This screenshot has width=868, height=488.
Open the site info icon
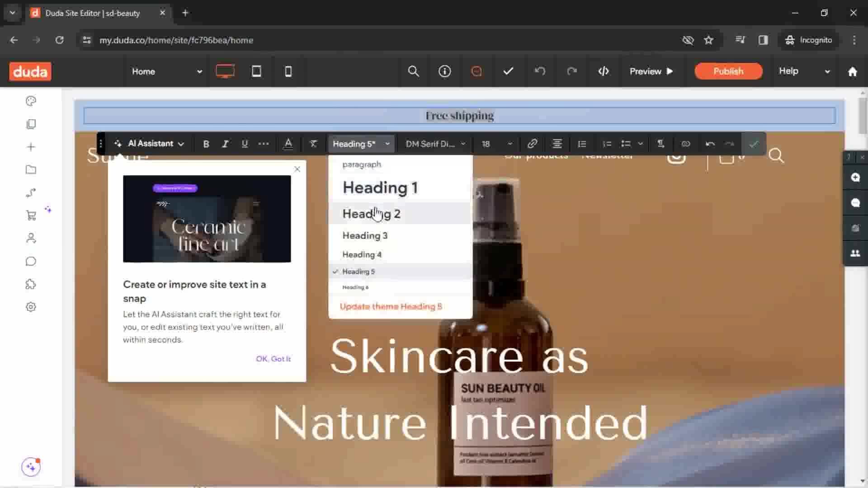pyautogui.click(x=445, y=71)
